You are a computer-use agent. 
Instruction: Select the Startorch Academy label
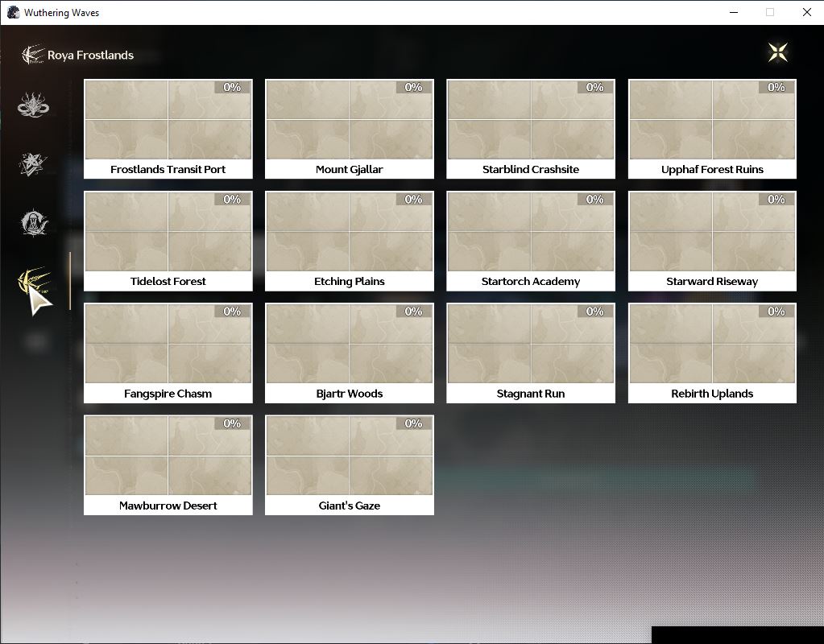coord(531,282)
